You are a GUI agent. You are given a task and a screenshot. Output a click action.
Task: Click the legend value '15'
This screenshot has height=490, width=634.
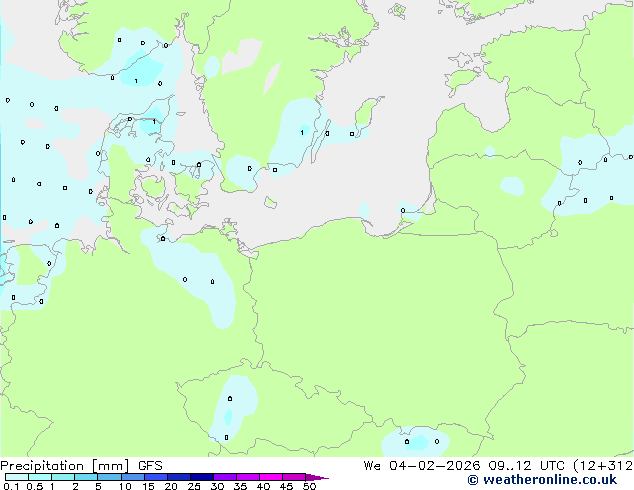[x=148, y=486]
